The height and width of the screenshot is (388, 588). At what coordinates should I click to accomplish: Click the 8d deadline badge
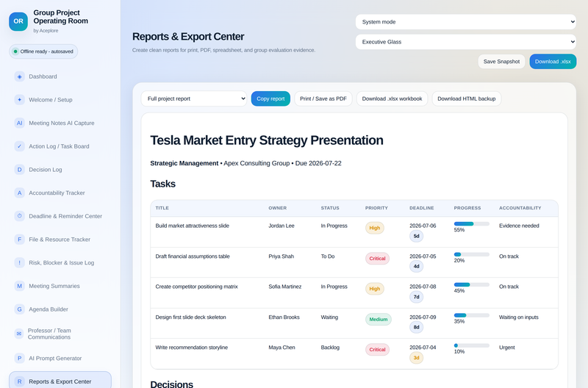click(x=416, y=327)
